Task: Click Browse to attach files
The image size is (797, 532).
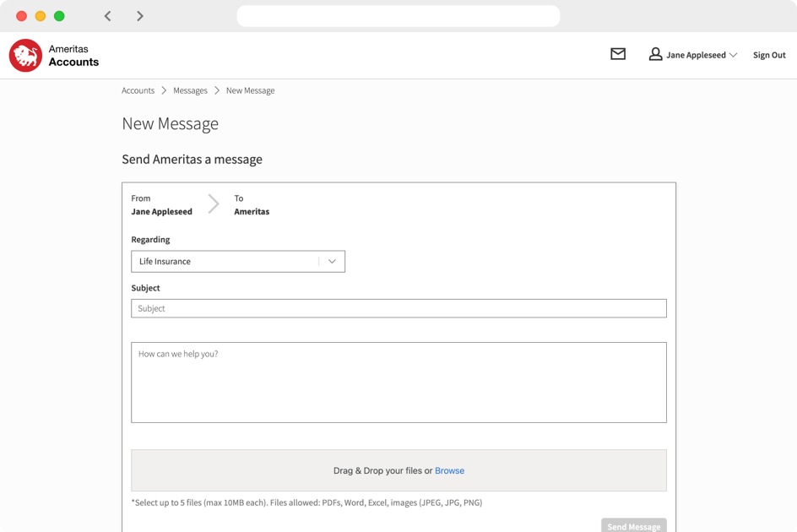Action: (449, 470)
